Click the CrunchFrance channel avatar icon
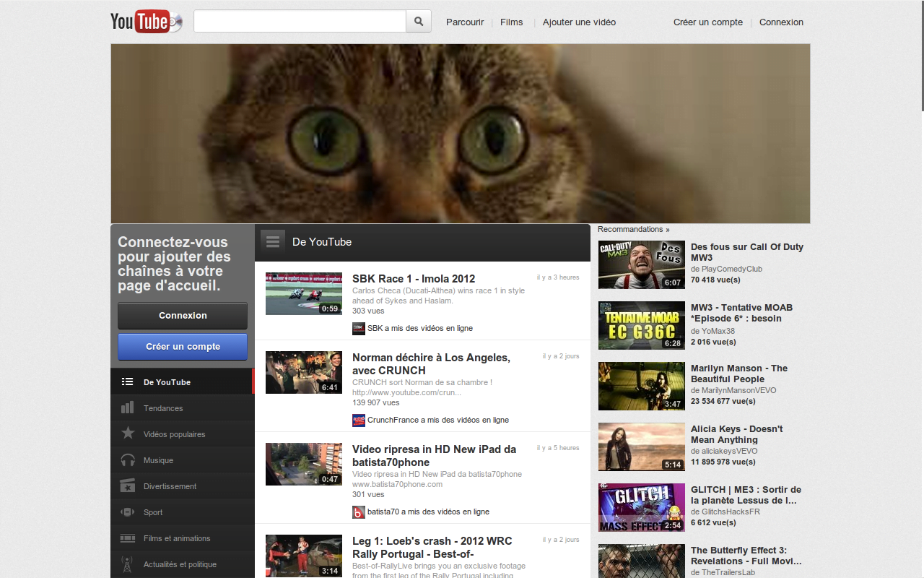Image resolution: width=924 pixels, height=578 pixels. point(359,420)
